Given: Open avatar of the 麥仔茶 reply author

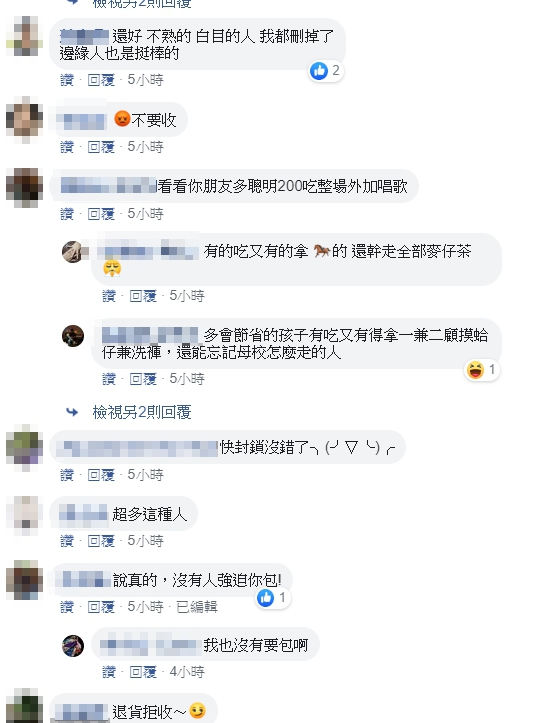Looking at the screenshot, I should click(x=73, y=252).
